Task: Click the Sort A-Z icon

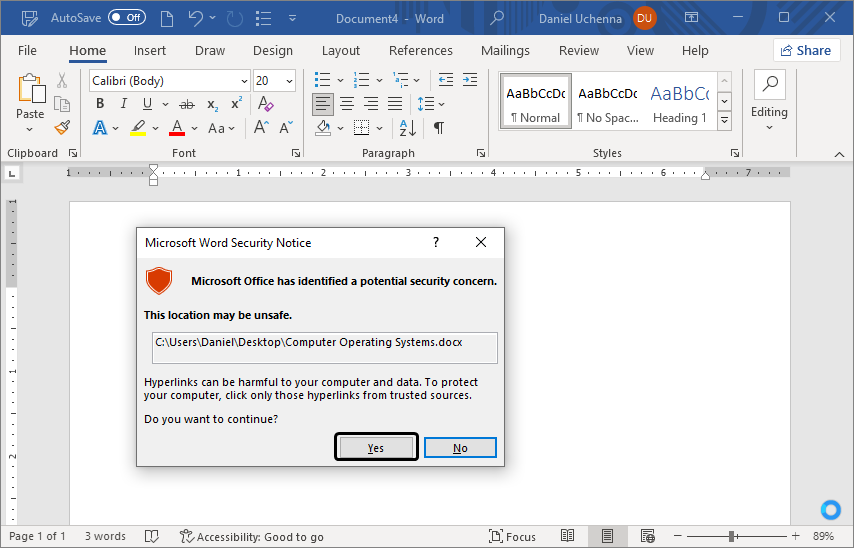Action: [408, 128]
